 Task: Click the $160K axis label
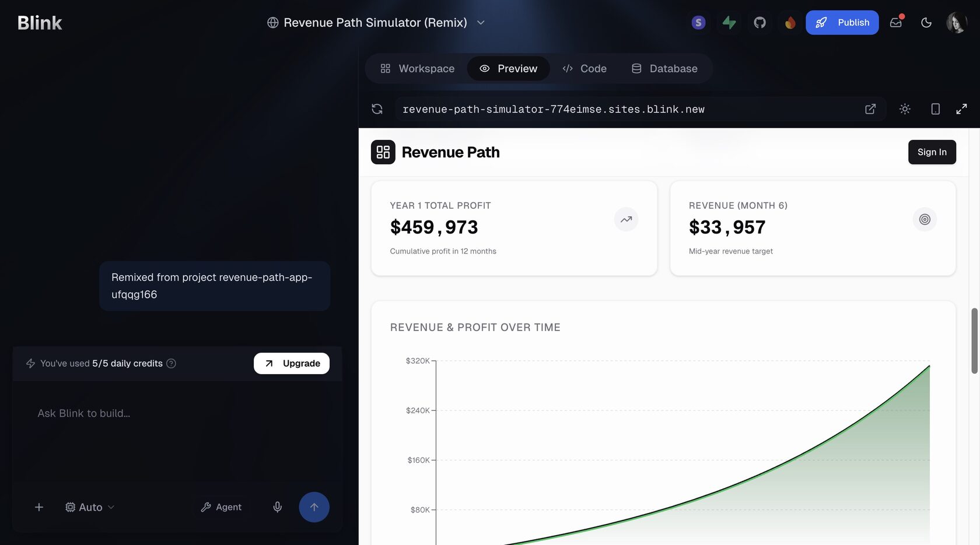pos(418,460)
